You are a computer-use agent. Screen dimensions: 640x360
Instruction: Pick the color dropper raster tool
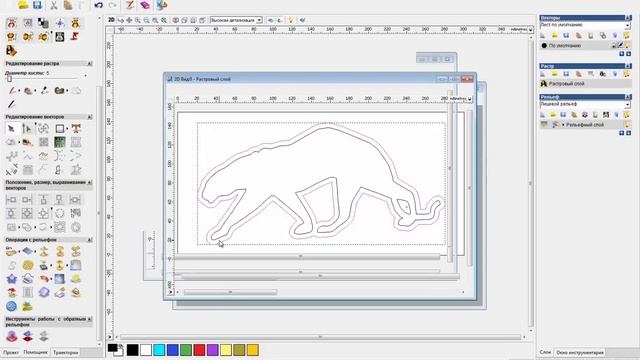pyautogui.click(x=44, y=91)
